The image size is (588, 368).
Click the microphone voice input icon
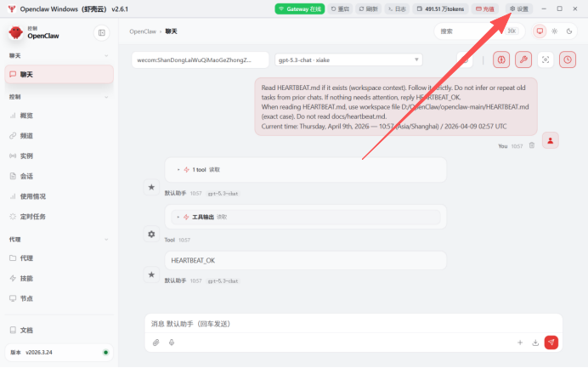(x=172, y=343)
